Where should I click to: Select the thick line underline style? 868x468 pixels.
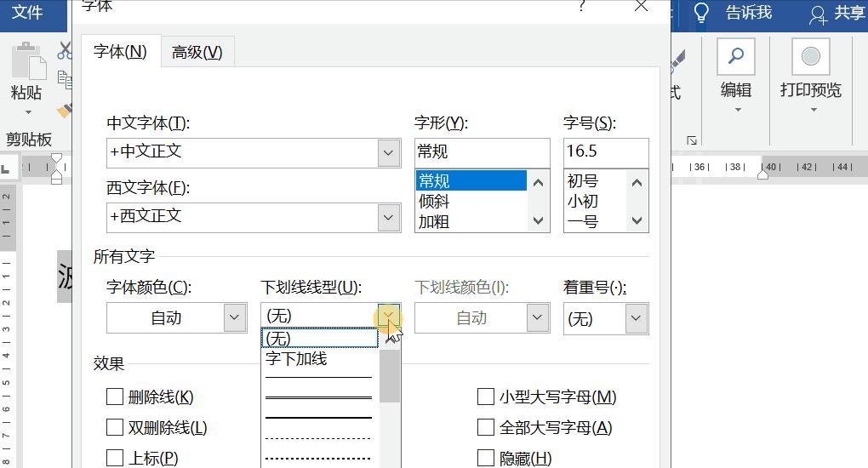tap(319, 418)
